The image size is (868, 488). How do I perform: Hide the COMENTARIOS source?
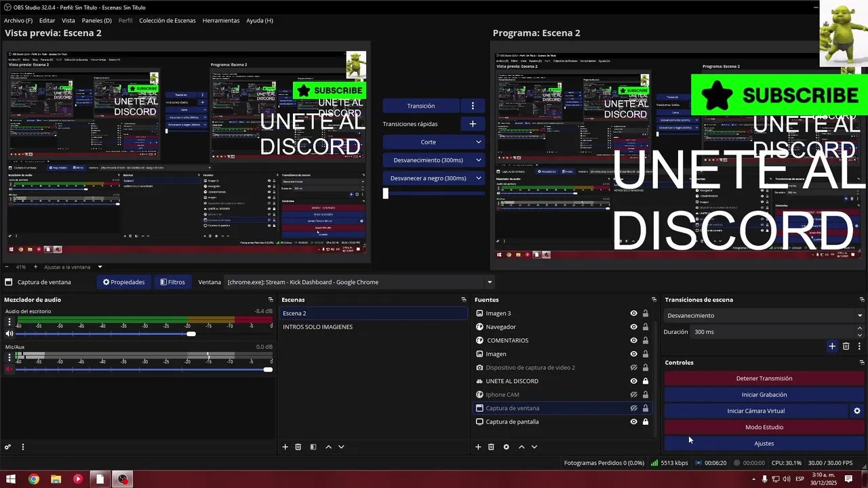(x=633, y=340)
